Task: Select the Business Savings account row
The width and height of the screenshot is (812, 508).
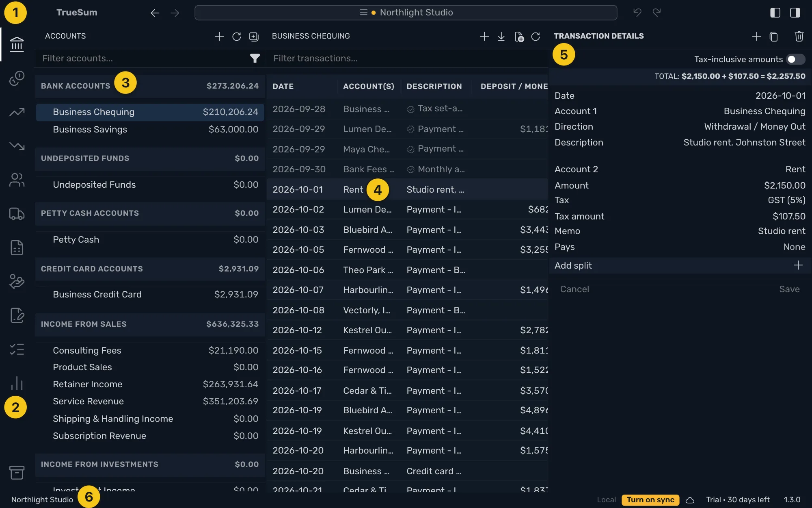Action: pos(150,130)
